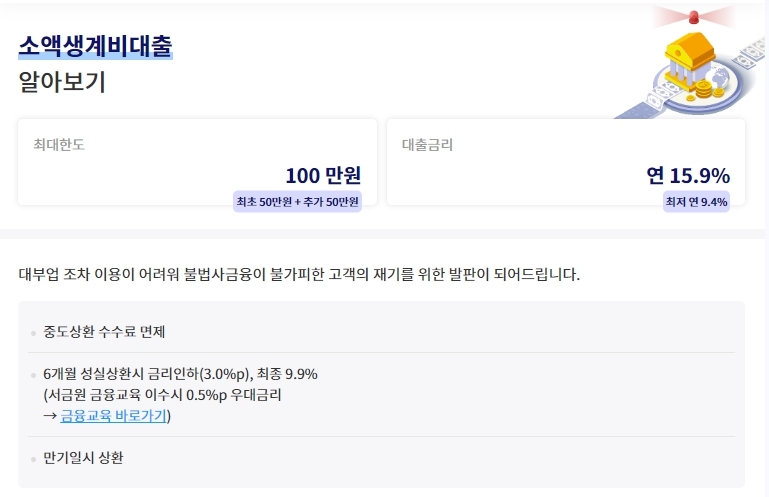Click the 소액생계비대출 highlighted heading
Viewport: 769px width, 497px height.
pyautogui.click(x=95, y=46)
